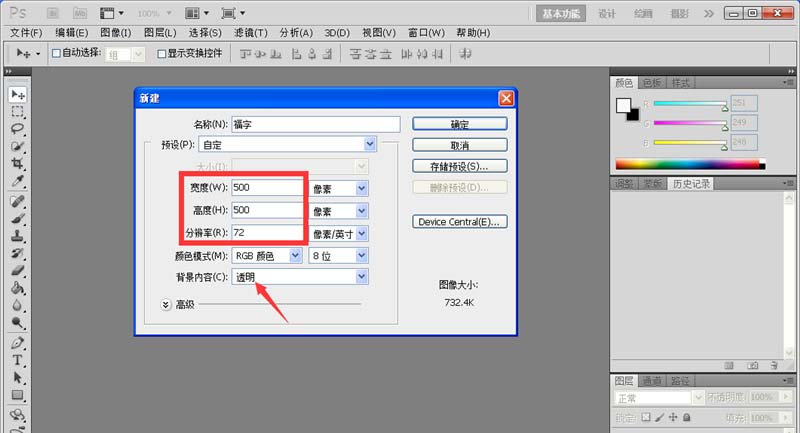The image size is (800, 433).
Task: Switch to the Paths tab
Action: point(680,380)
